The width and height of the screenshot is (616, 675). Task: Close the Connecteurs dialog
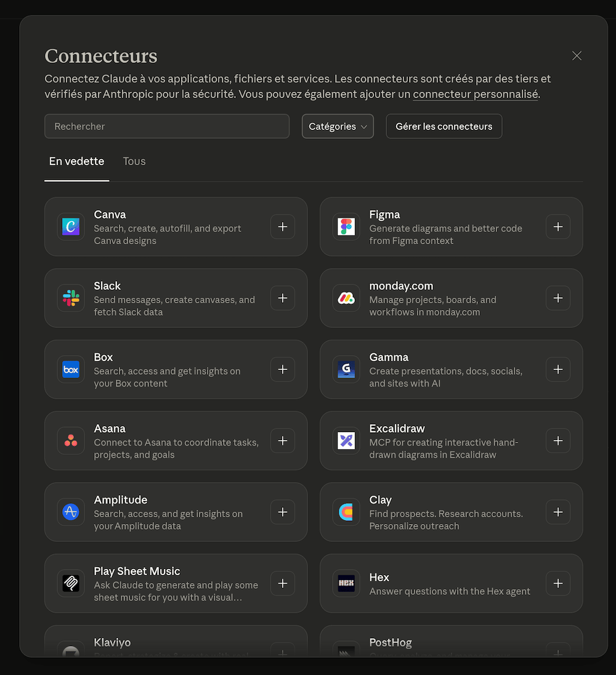(x=577, y=56)
